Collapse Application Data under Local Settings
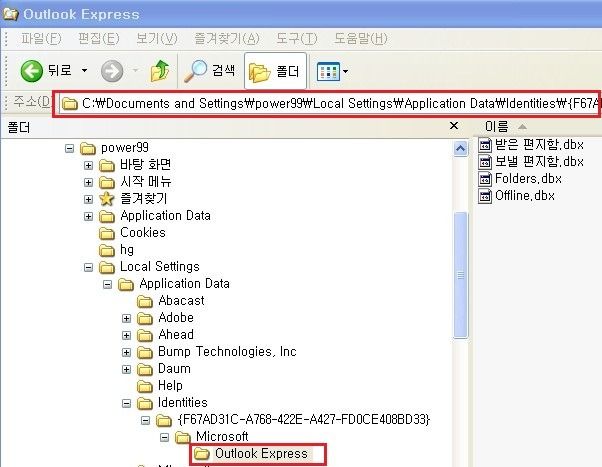 108,285
